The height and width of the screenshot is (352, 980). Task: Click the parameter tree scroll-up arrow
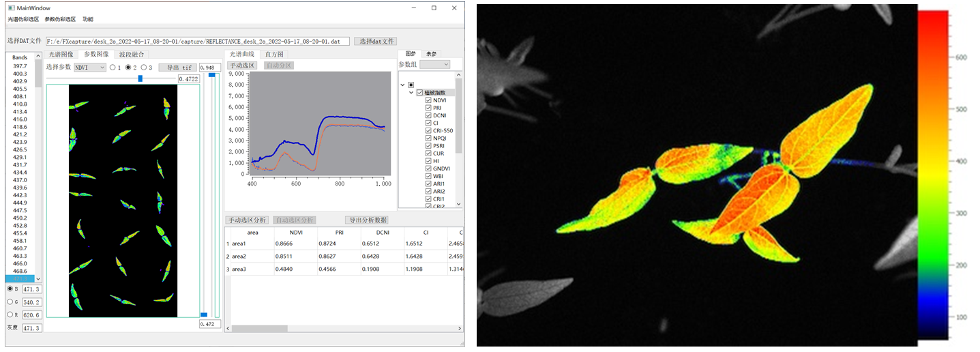459,74
